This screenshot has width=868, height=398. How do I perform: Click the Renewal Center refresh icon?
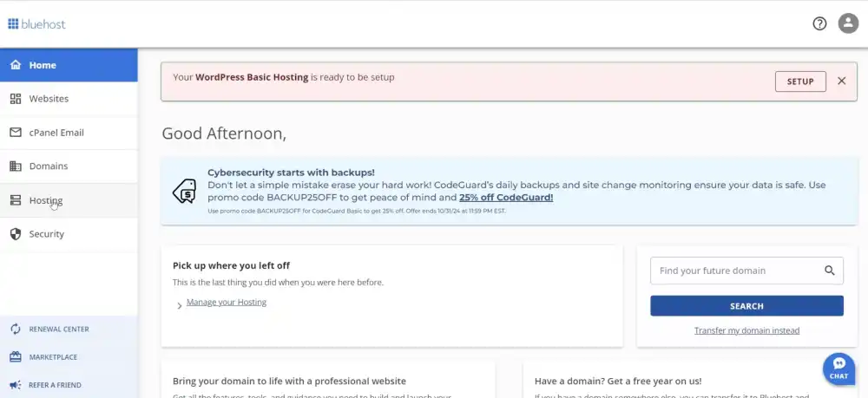tap(16, 329)
